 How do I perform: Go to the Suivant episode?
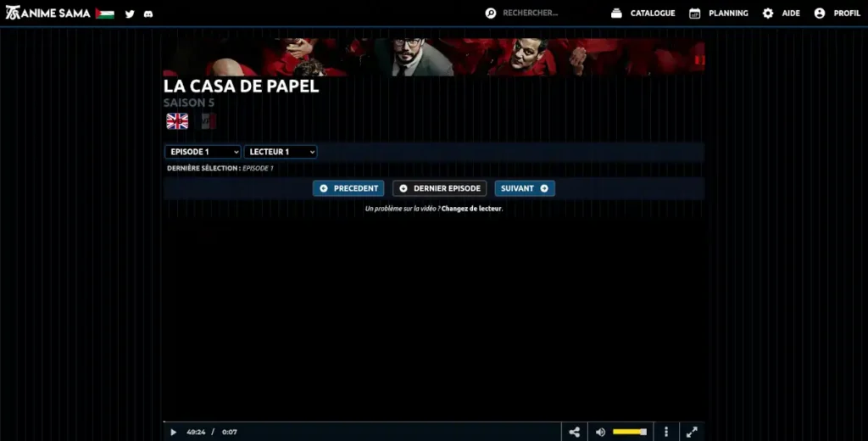click(x=525, y=188)
